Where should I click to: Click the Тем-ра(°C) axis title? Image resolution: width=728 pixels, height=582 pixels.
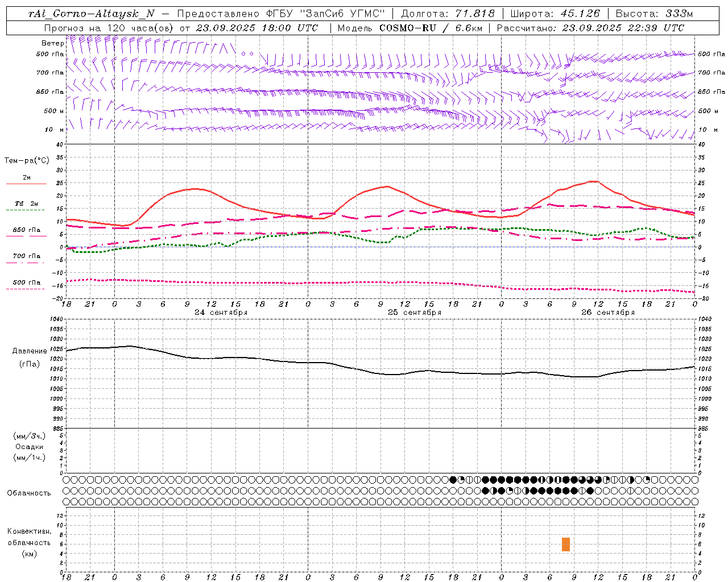tap(27, 161)
